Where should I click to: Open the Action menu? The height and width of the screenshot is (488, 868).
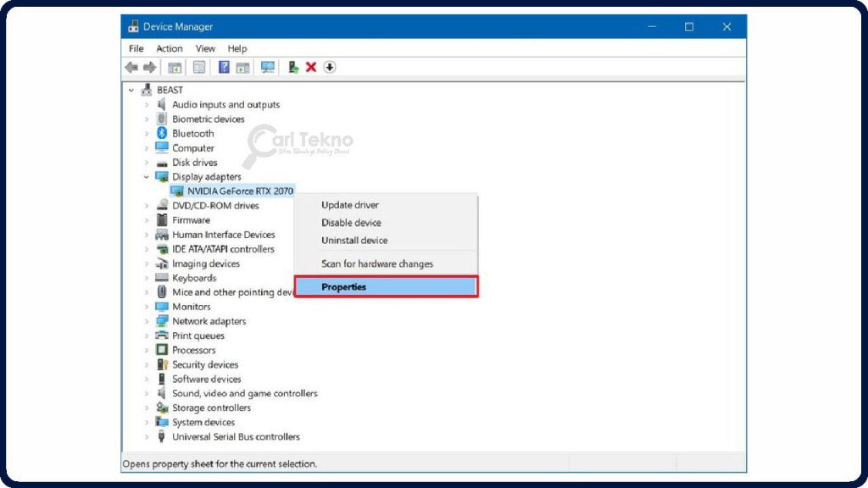169,48
